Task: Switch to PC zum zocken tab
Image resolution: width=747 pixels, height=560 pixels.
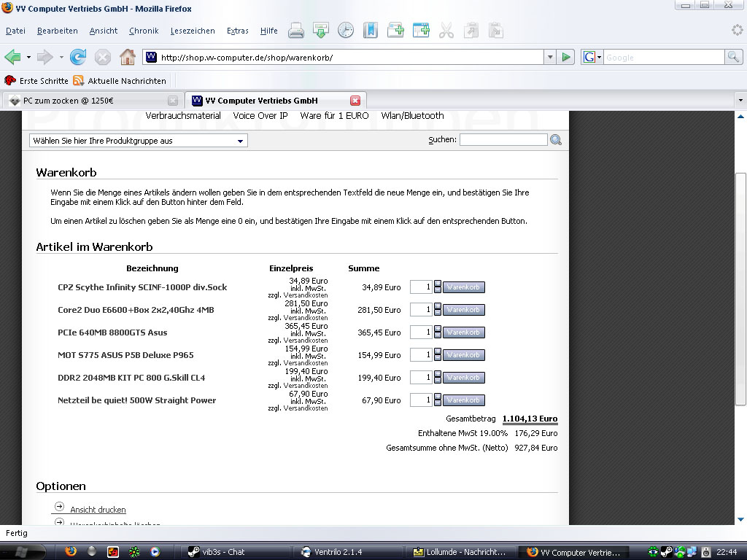Action: 93,101
